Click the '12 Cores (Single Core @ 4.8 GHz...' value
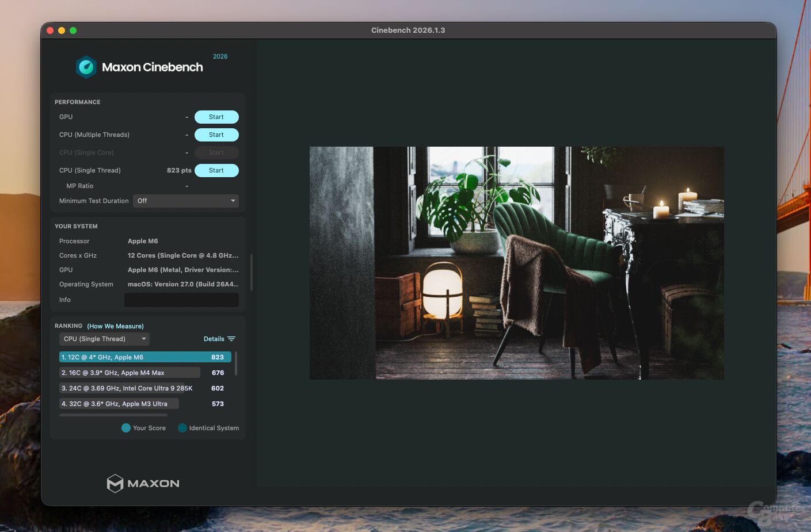The width and height of the screenshot is (811, 532). (183, 255)
